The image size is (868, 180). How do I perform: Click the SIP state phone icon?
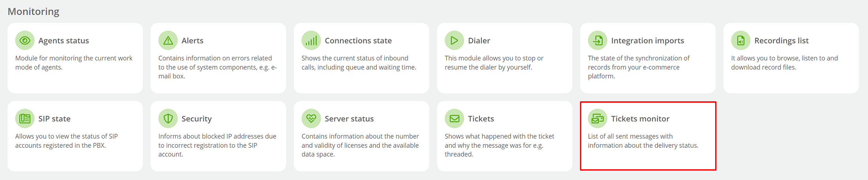click(x=25, y=119)
